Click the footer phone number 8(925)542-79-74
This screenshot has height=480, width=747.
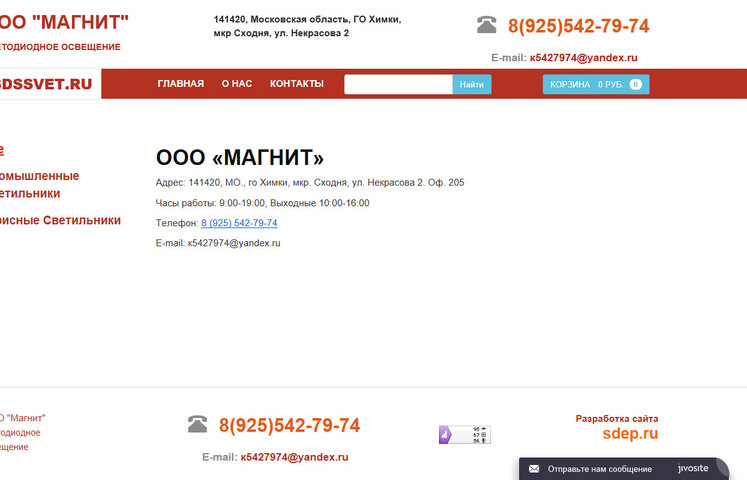[x=289, y=425]
